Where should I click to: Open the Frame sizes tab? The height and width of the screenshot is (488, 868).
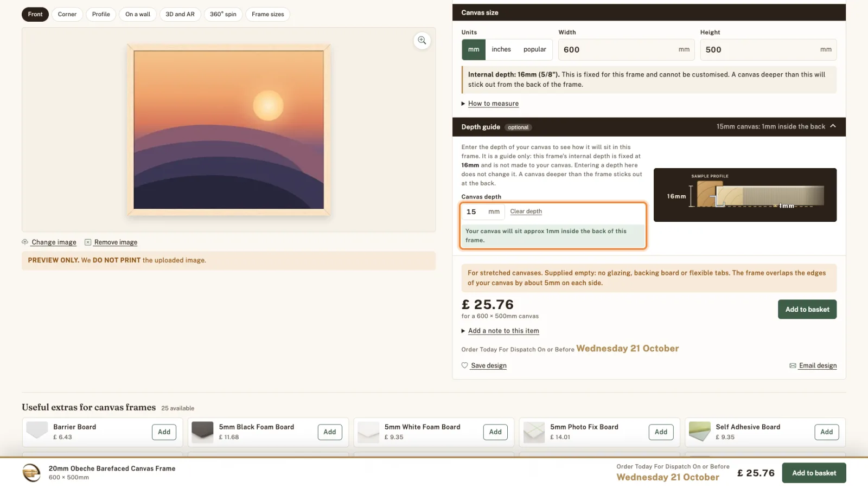coord(268,14)
